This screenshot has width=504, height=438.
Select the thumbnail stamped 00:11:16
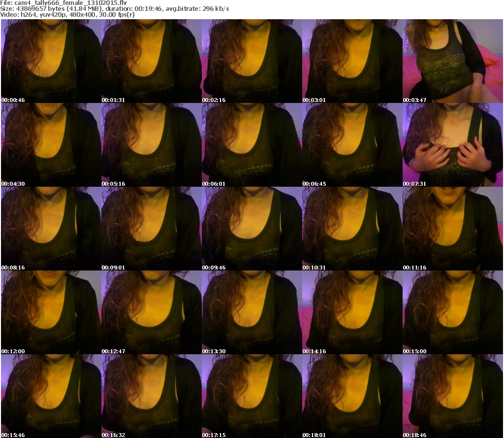click(453, 229)
